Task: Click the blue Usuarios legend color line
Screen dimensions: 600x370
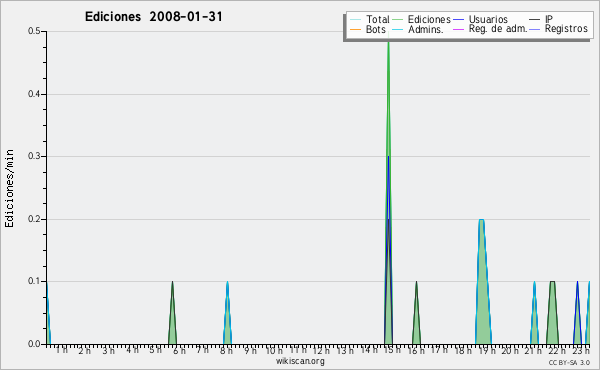Action: [458, 20]
